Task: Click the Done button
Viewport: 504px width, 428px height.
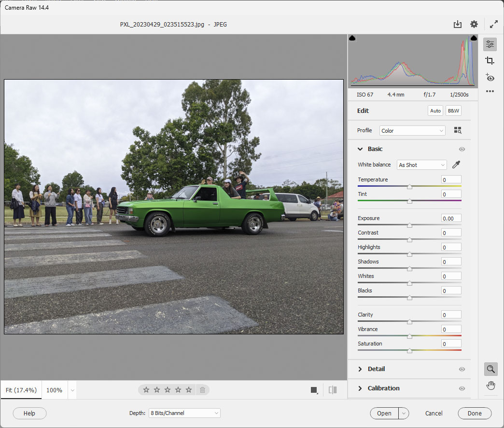Action: pos(474,413)
